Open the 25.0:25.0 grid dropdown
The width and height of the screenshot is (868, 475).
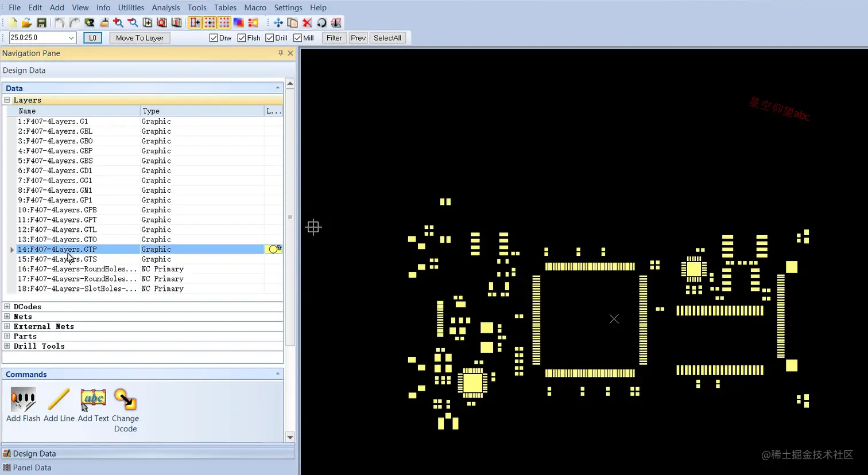(72, 38)
